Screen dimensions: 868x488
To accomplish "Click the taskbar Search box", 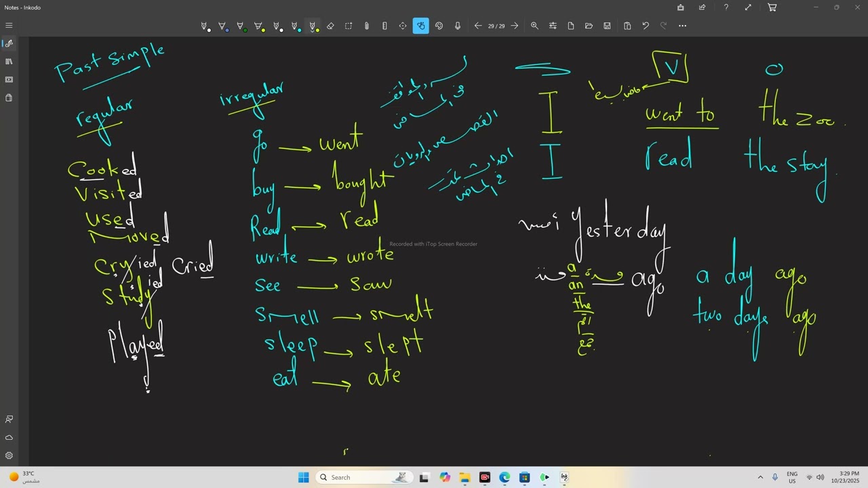I will click(x=365, y=477).
